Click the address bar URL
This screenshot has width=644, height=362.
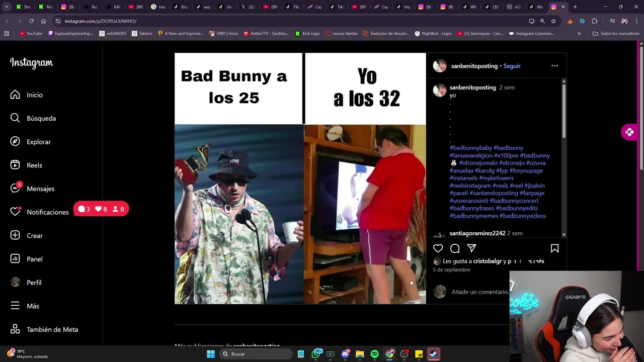click(x=100, y=21)
